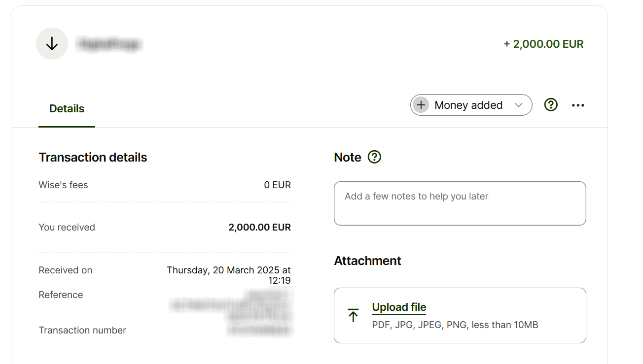The height and width of the screenshot is (364, 643).
Task: Click the + 2,000.00 EUR header amount
Action: 543,44
